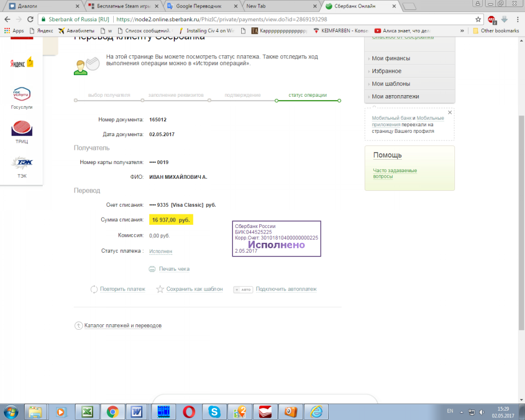Expand the Избранное section
This screenshot has width=525, height=420.
pyautogui.click(x=410, y=71)
